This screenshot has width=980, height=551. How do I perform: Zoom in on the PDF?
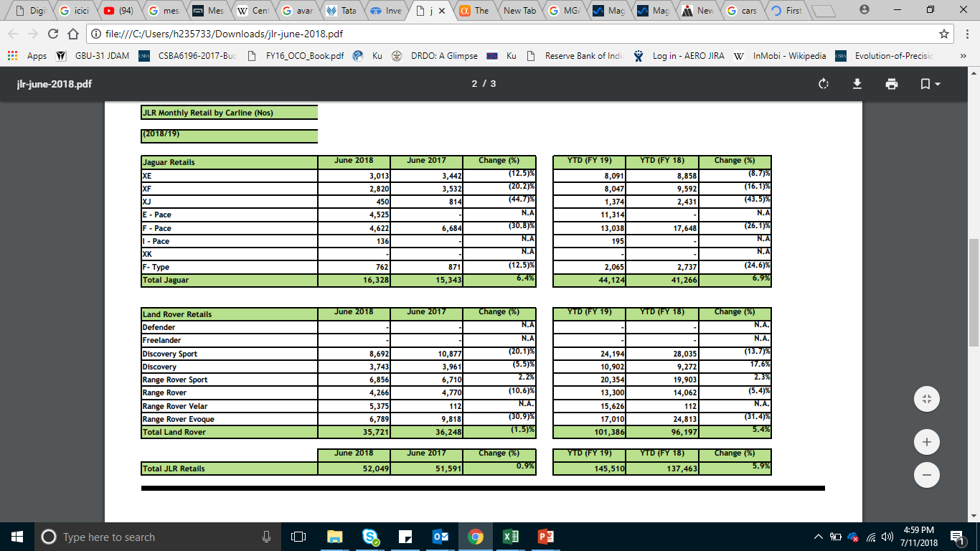tap(926, 443)
